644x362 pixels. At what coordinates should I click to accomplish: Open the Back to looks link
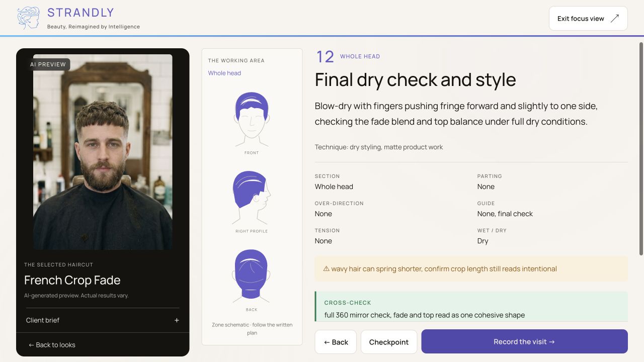(x=52, y=345)
